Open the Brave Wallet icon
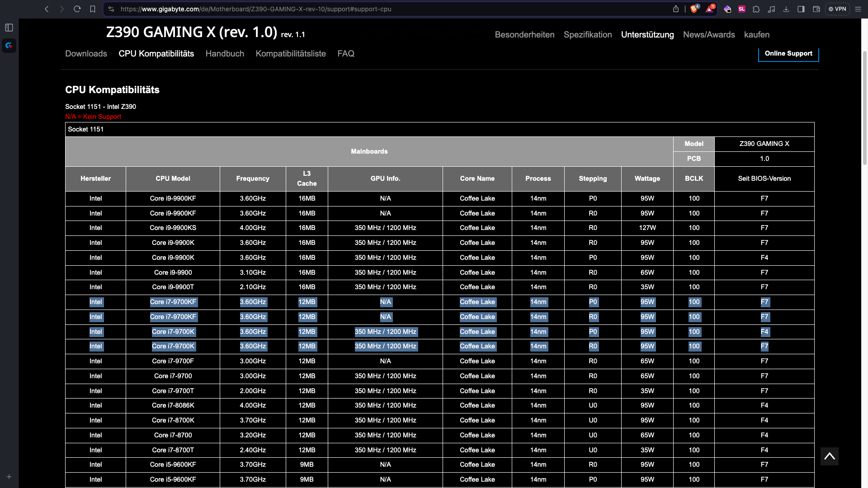The height and width of the screenshot is (488, 868). pos(816,9)
